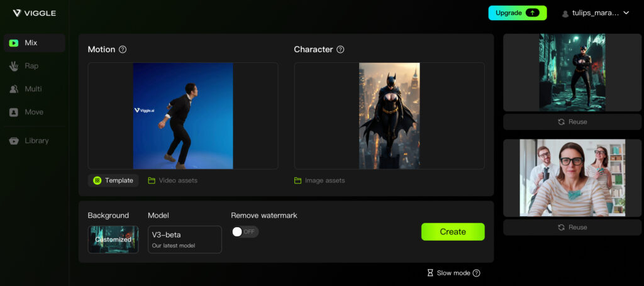Click the Slow mode help icon
Image resolution: width=644 pixels, height=286 pixels.
476,273
